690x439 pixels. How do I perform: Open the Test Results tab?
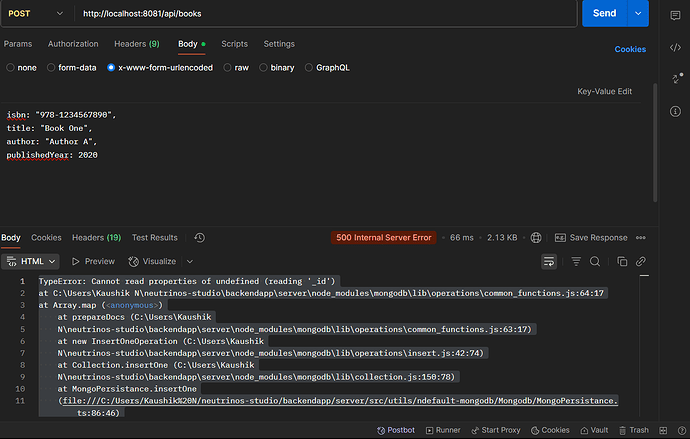[x=154, y=238]
